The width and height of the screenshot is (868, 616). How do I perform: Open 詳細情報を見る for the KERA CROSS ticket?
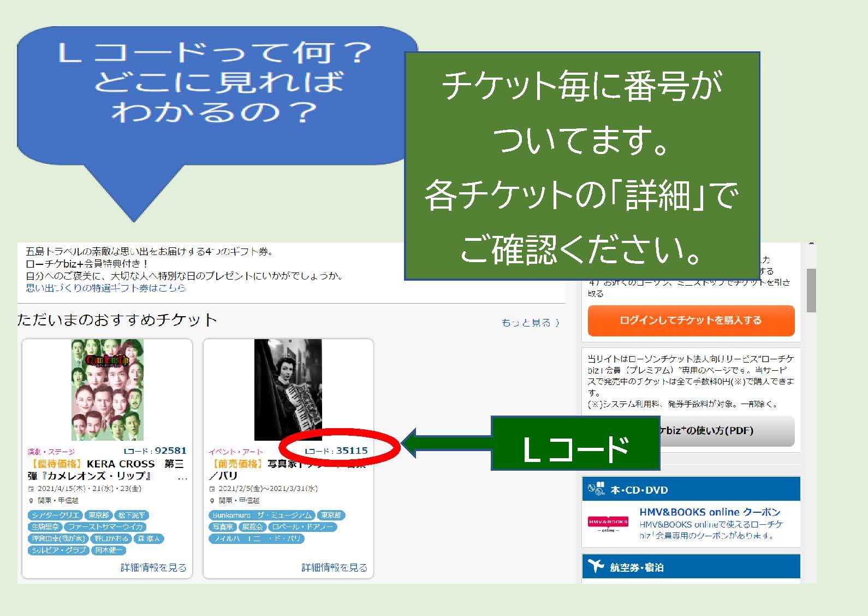coord(153,568)
